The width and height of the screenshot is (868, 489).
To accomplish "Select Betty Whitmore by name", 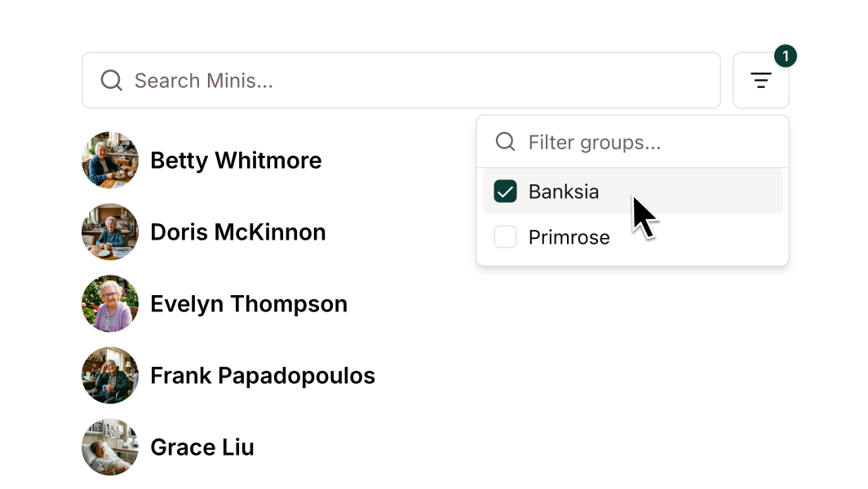I will pyautogui.click(x=236, y=161).
